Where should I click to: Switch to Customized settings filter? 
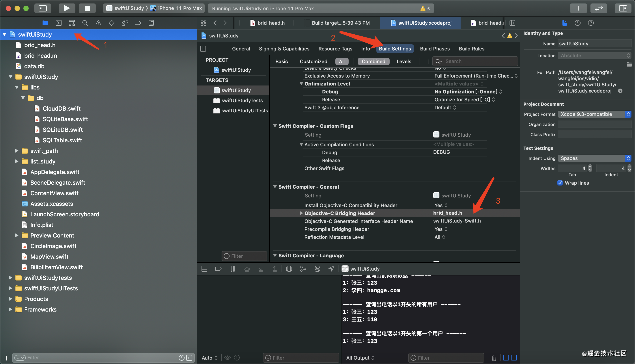(313, 61)
